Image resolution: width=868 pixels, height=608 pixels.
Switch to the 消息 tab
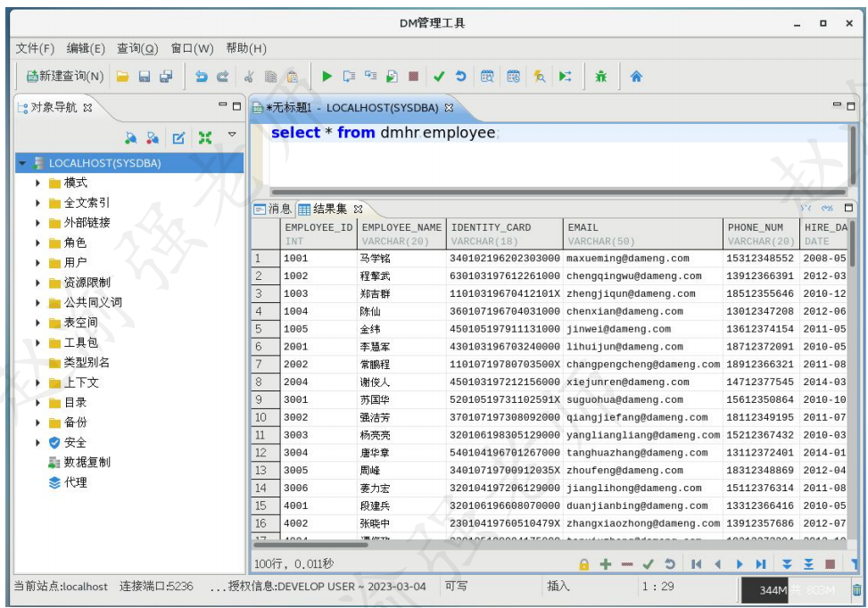[x=273, y=210]
